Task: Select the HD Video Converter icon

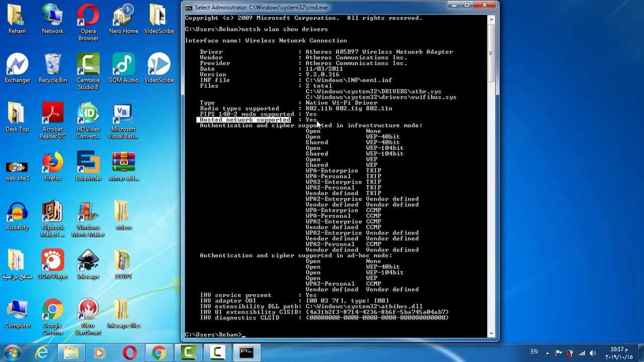Action: coord(88,121)
